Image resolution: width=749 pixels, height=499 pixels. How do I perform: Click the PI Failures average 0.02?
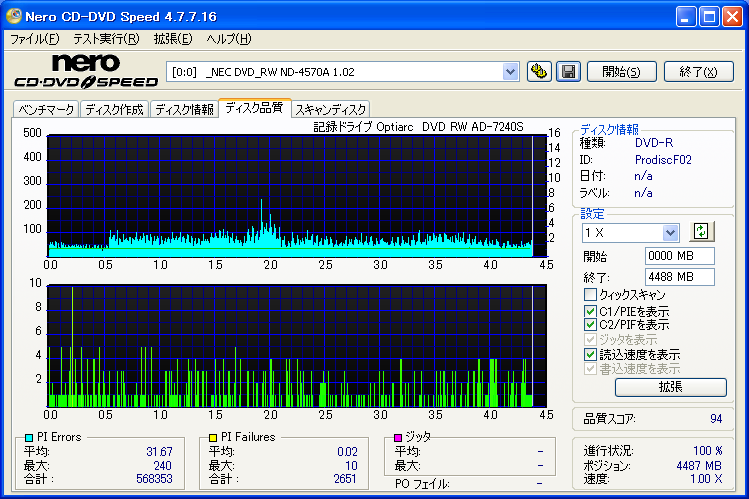(347, 452)
